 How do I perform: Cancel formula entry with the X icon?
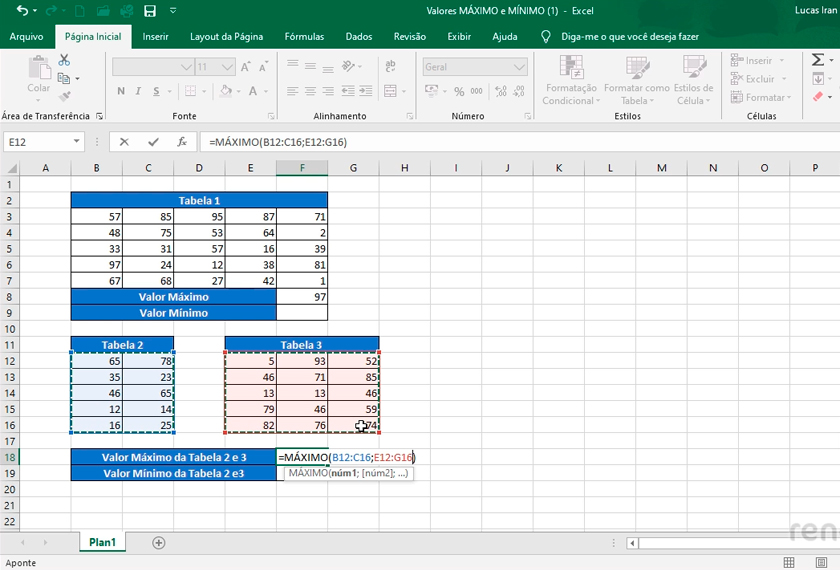tap(125, 142)
